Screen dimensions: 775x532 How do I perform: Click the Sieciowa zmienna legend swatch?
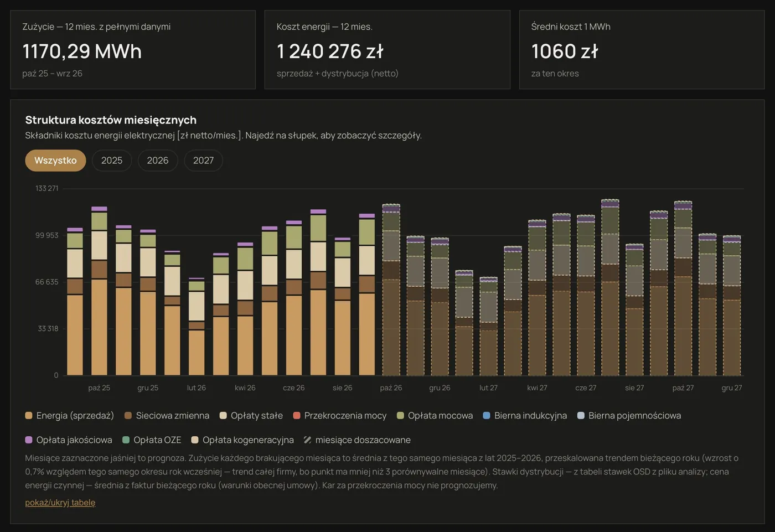tap(128, 416)
